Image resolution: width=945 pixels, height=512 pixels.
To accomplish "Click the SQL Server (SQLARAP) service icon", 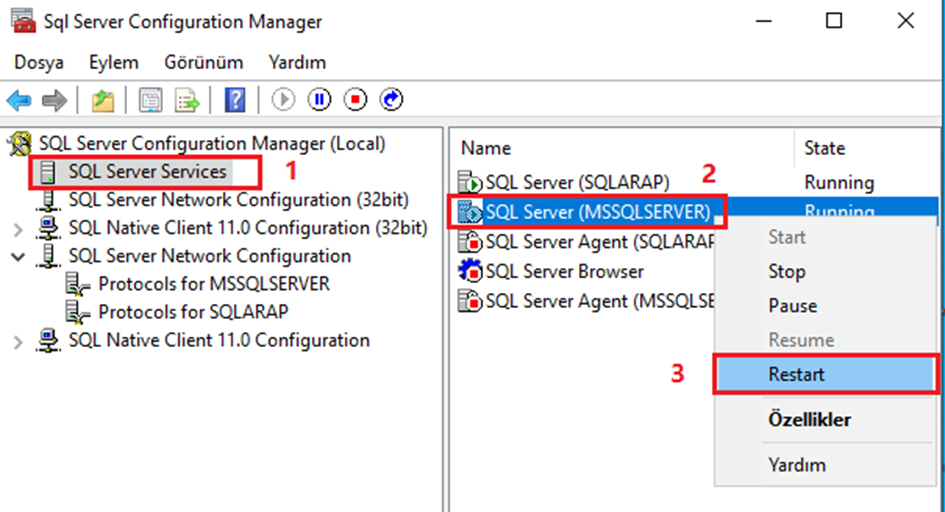I will [x=470, y=182].
